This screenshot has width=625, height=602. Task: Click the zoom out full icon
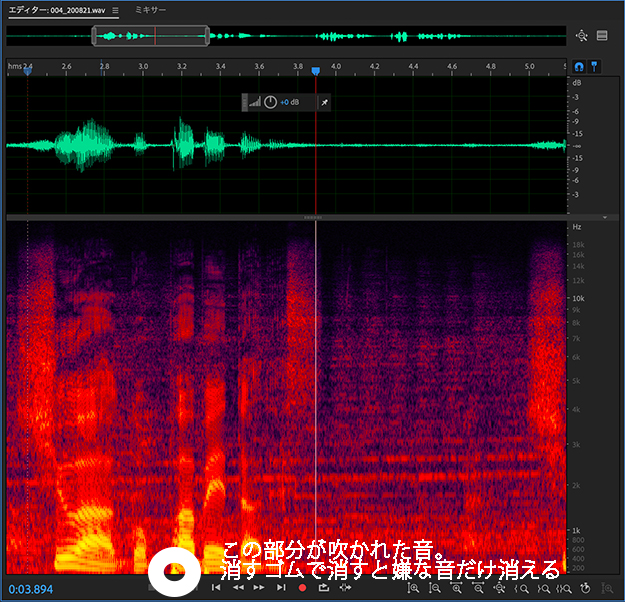[x=500, y=588]
